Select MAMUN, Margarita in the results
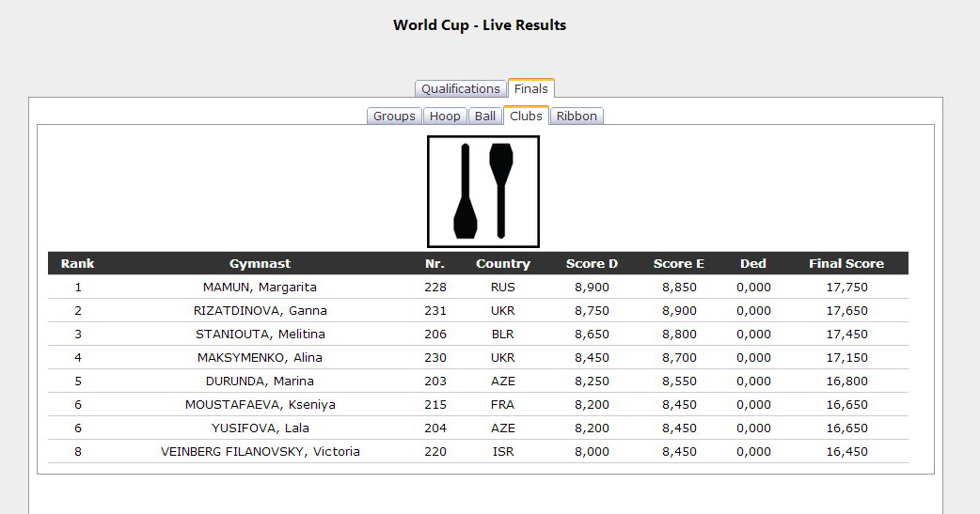The image size is (980, 514). [x=260, y=288]
